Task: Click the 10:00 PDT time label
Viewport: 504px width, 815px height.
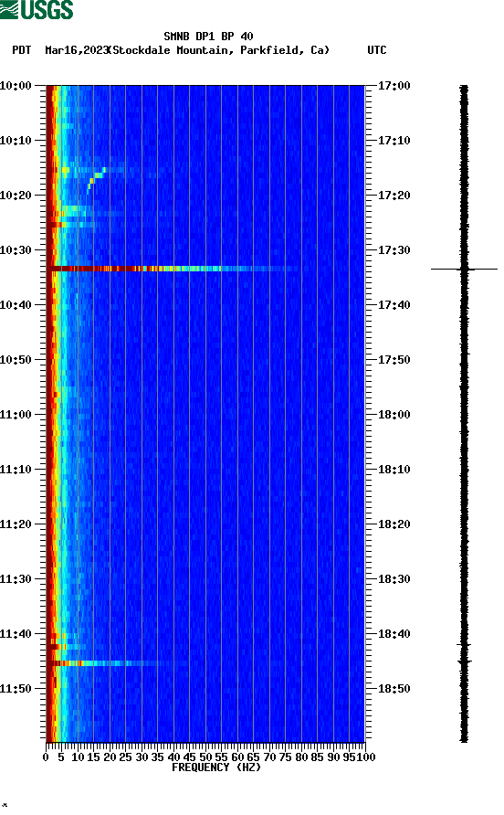Action: click(x=16, y=86)
